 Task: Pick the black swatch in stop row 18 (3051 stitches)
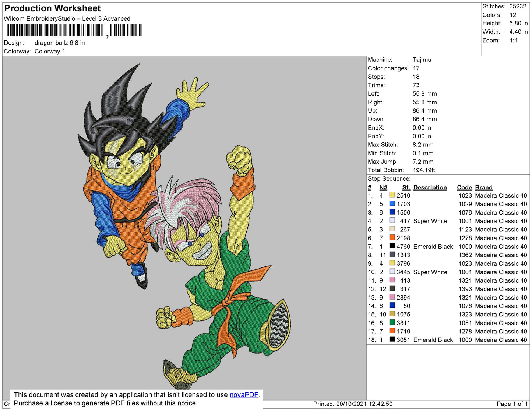(392, 340)
